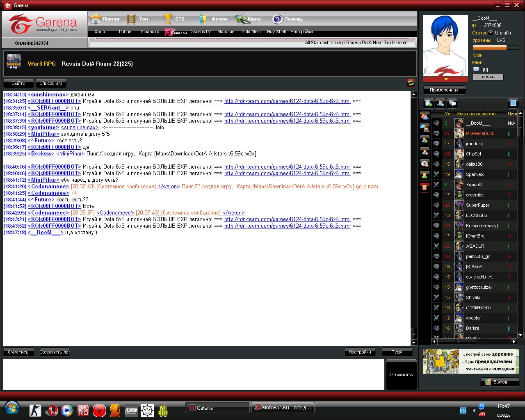Click the Очистить button
525x420 pixels.
click(x=18, y=352)
